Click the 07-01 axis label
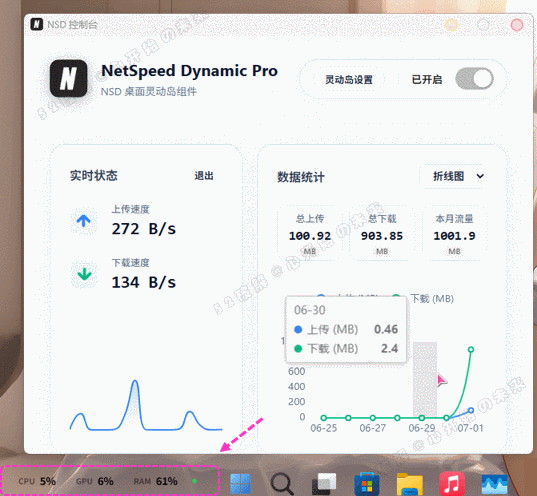This screenshot has width=537, height=496. pyautogui.click(x=471, y=428)
